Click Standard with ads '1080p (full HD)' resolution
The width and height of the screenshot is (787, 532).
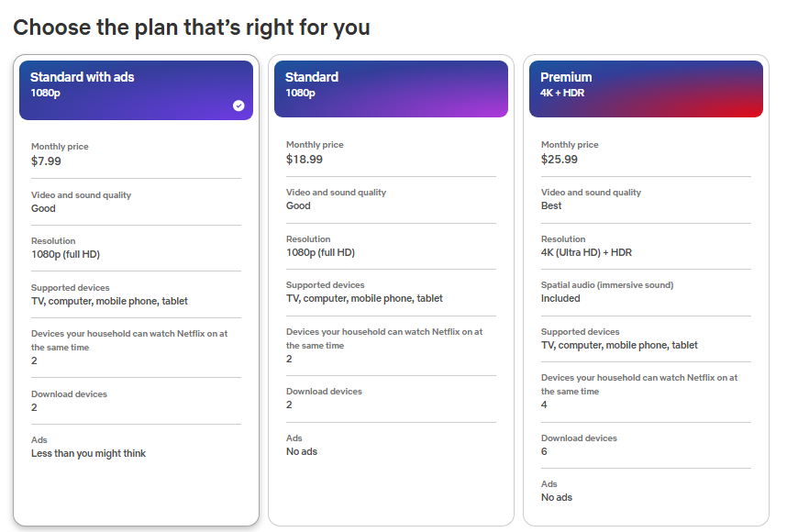point(66,254)
